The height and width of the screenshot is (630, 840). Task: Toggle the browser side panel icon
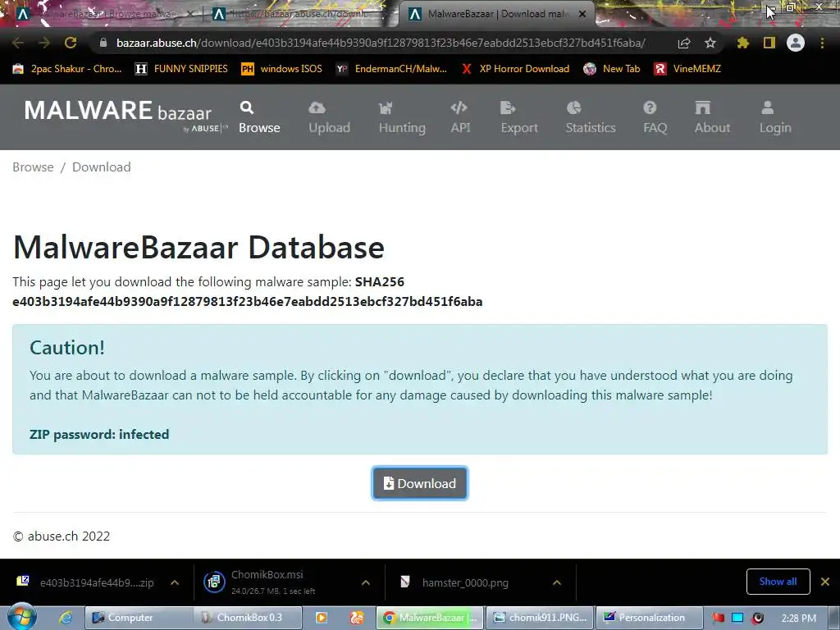[769, 43]
